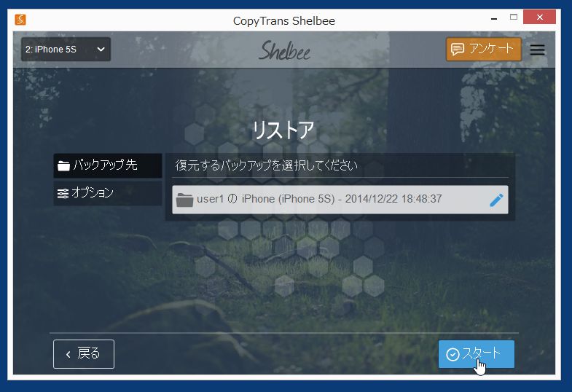The height and width of the screenshot is (392, 572).
Task: Maximize the CopyTrans Shelbee window
Action: 514,17
